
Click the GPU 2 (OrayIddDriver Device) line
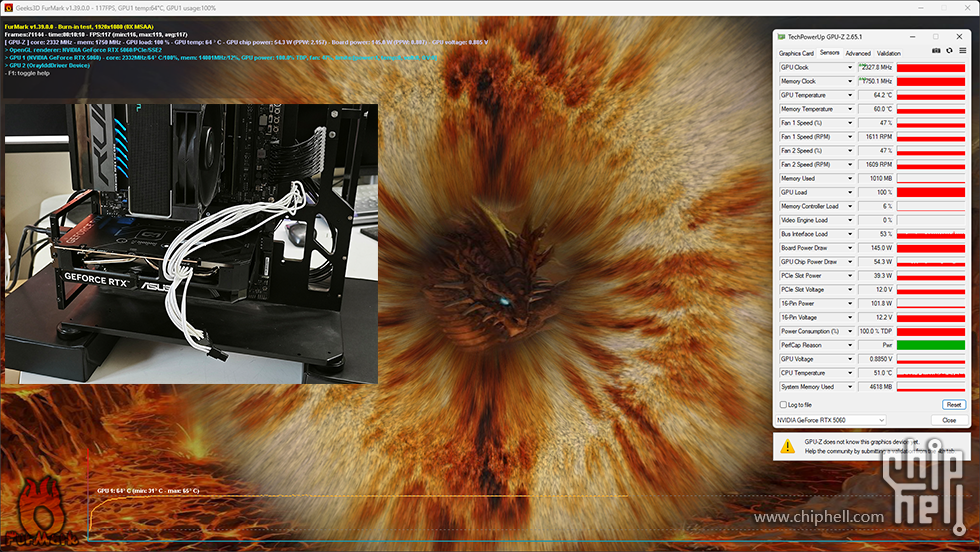point(47,65)
